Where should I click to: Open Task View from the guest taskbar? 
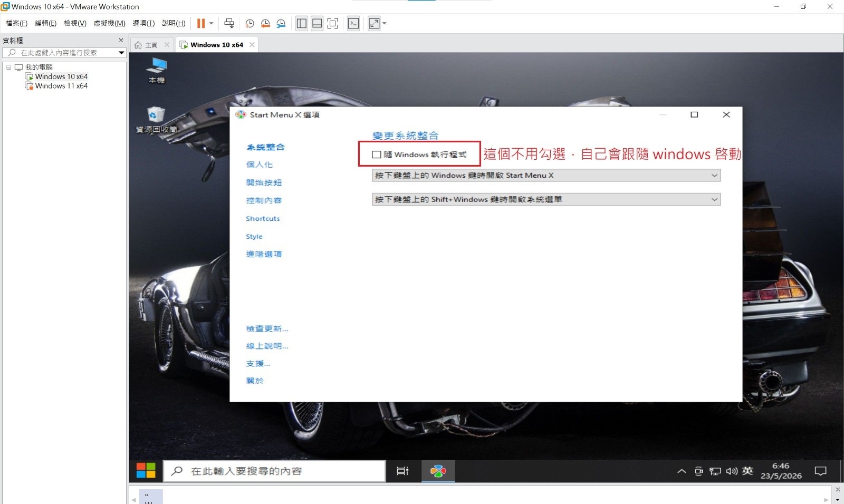click(x=402, y=471)
